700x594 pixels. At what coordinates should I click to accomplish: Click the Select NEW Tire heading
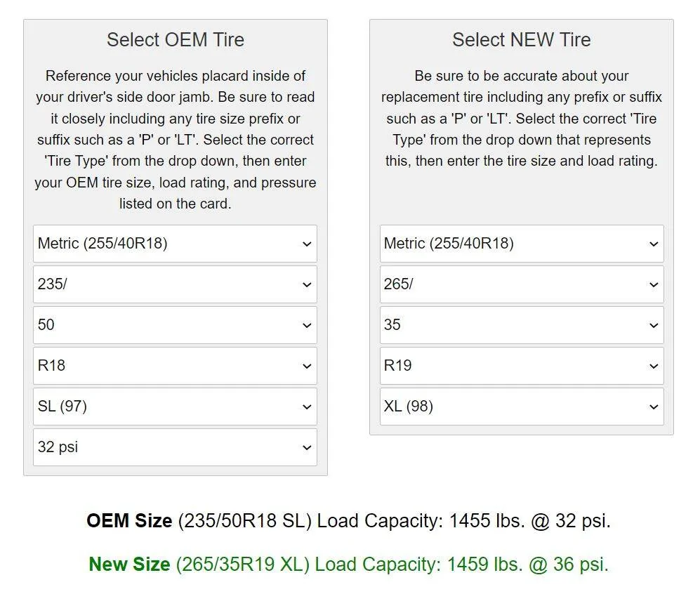coord(522,40)
